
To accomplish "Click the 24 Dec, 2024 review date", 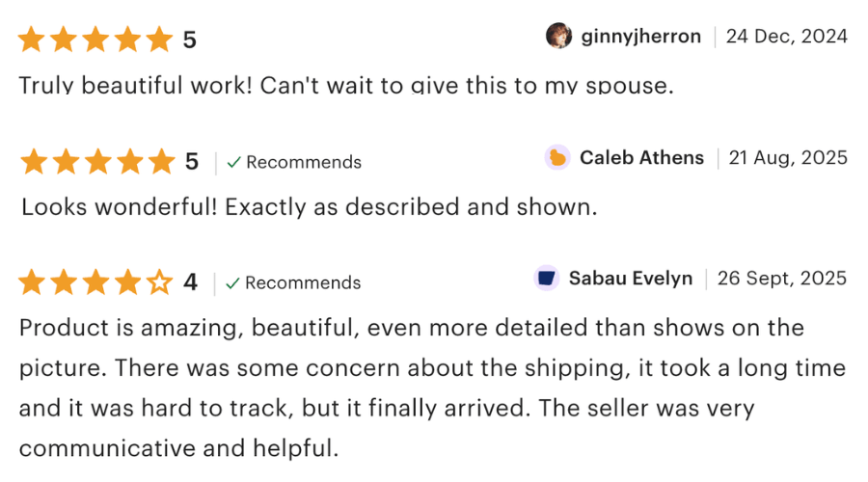I will (x=786, y=37).
